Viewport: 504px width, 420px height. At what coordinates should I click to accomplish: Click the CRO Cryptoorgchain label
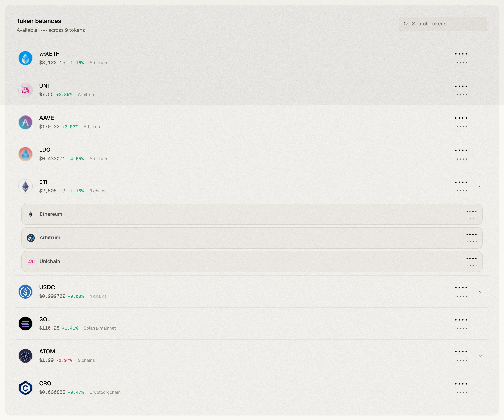(x=105, y=392)
